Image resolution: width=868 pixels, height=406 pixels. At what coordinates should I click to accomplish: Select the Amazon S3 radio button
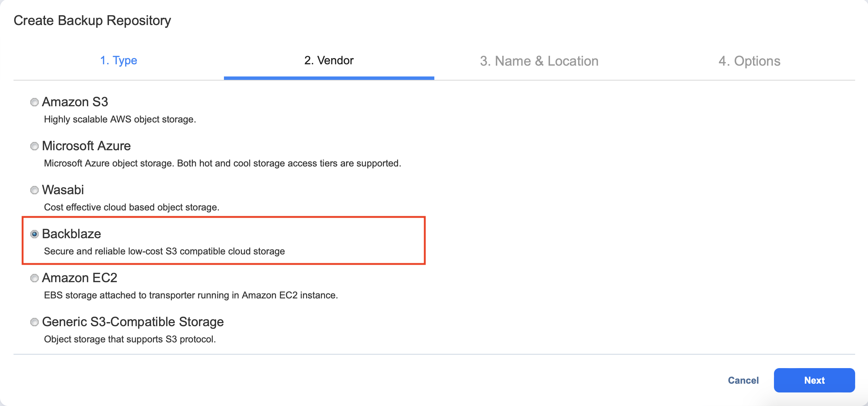pos(35,102)
